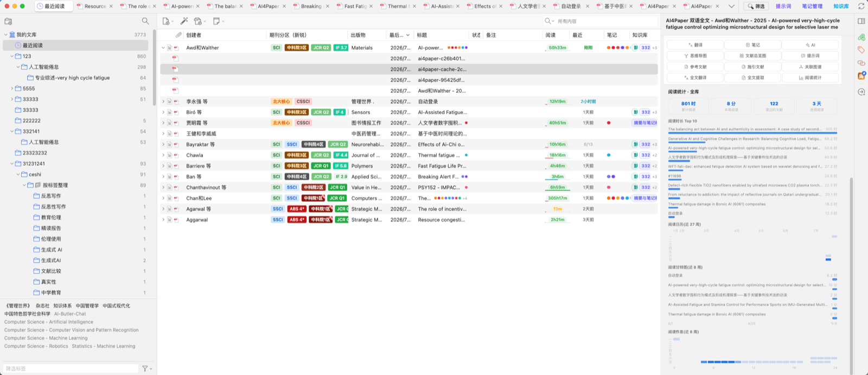This screenshot has height=375, width=868.
Task: Click the 332 knowledge badge in Biró row
Action: (x=646, y=112)
